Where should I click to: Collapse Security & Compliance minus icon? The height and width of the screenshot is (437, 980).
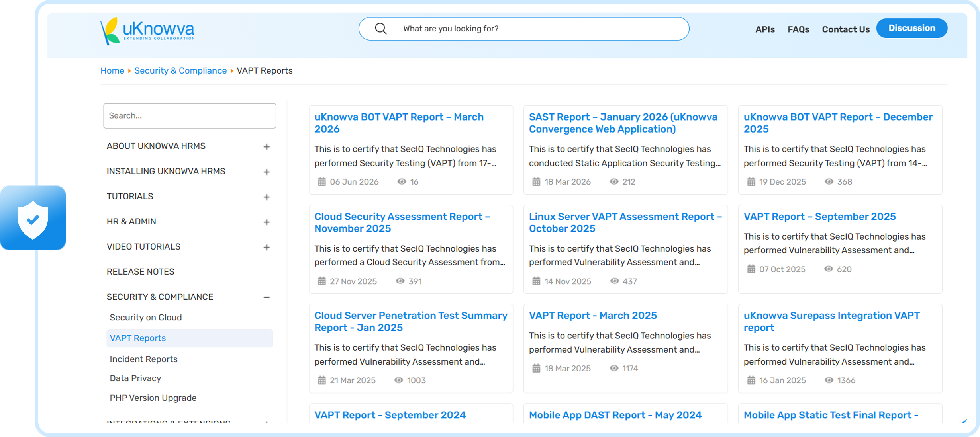(267, 297)
